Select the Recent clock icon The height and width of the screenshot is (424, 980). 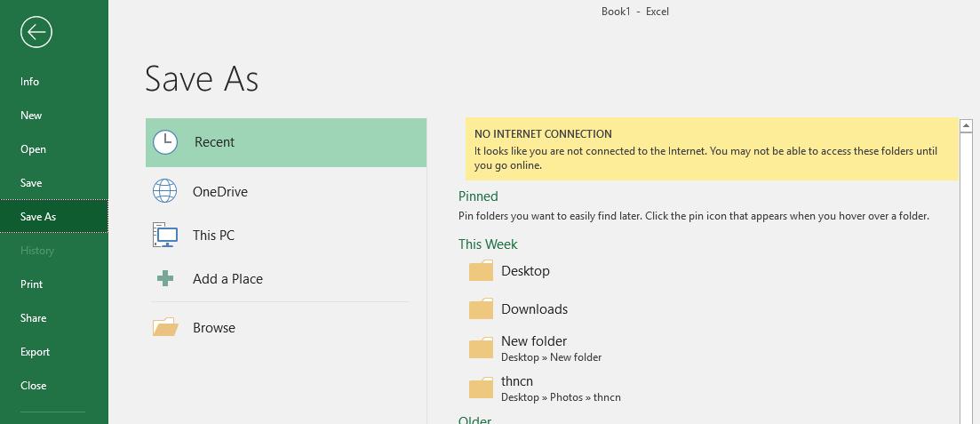tap(165, 142)
